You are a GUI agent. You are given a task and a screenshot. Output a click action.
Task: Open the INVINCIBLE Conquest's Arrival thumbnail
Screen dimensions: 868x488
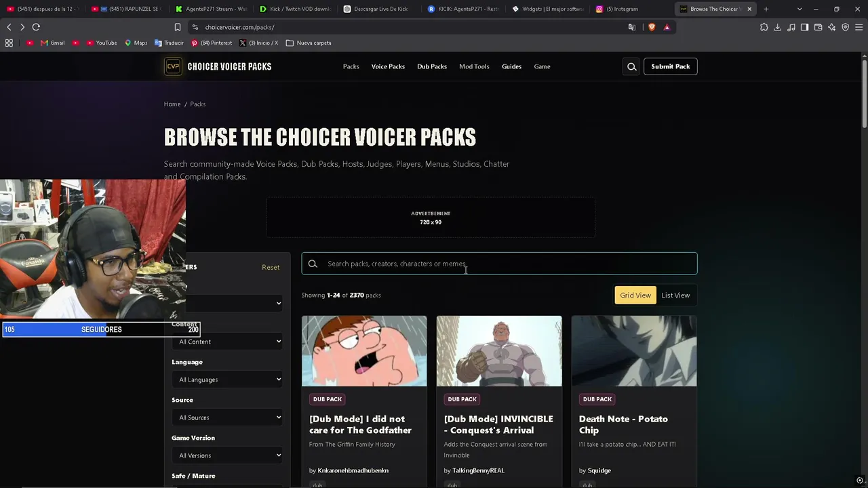[x=499, y=351]
